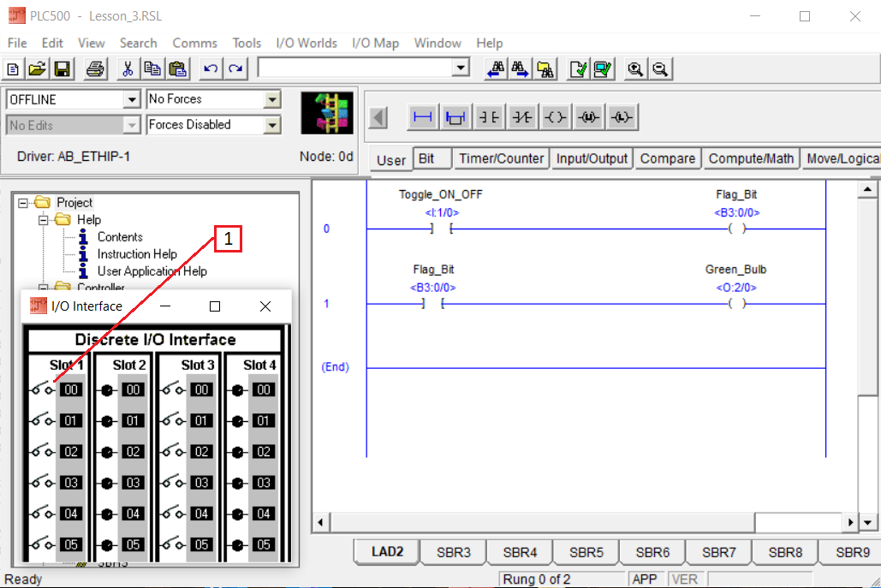
Task: Open the SBR3 ladder file tab
Action: point(454,552)
